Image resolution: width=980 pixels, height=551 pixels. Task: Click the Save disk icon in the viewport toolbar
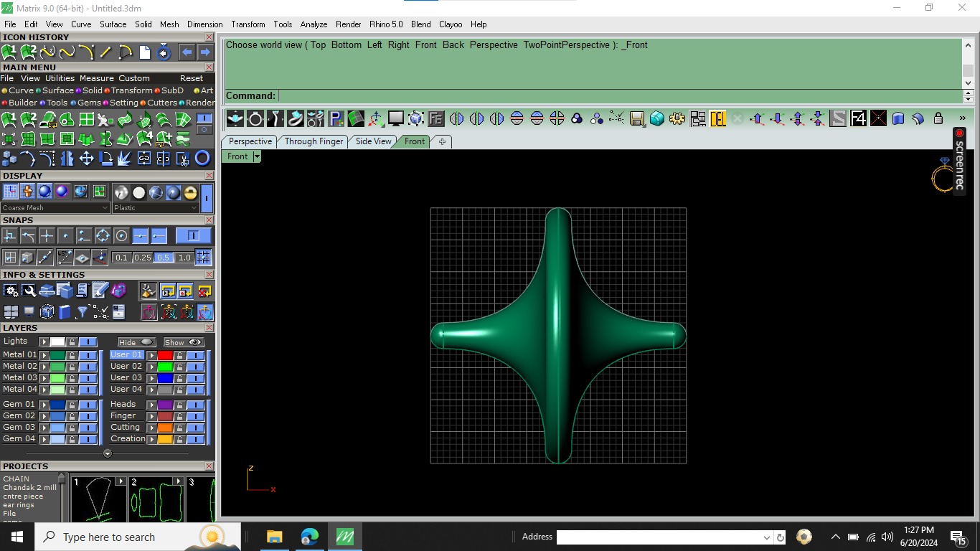click(x=637, y=118)
